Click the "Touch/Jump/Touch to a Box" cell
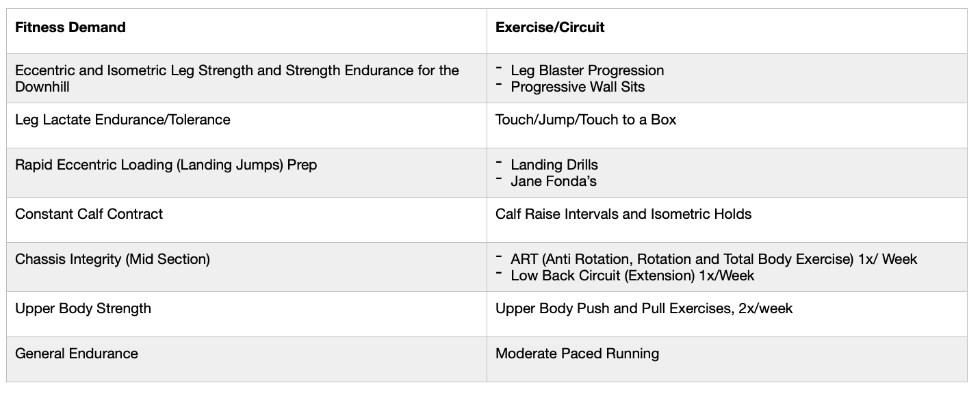The image size is (980, 398). coord(585,120)
